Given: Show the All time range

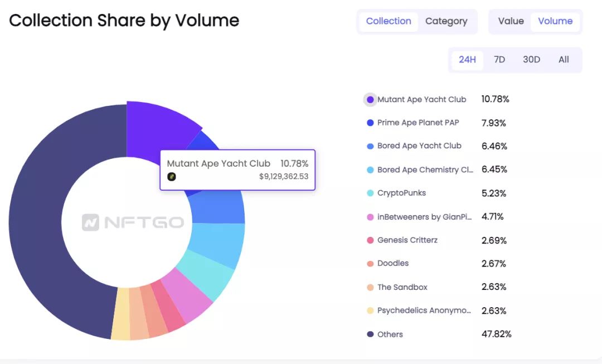Looking at the screenshot, I should 564,60.
